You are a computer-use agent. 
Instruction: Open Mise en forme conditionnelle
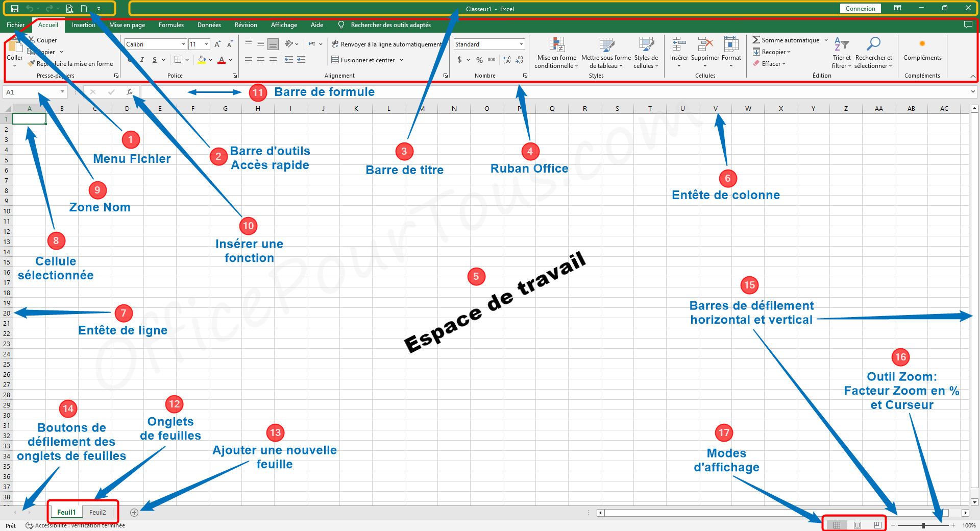pyautogui.click(x=556, y=53)
